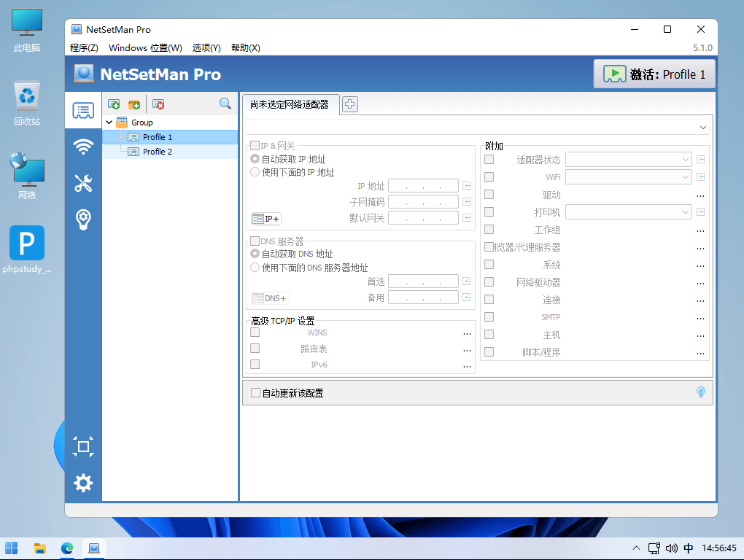Viewport: 744px width, 560px height.
Task: Select 使用下面的 DNS 服务器地址 radio
Action: click(255, 268)
